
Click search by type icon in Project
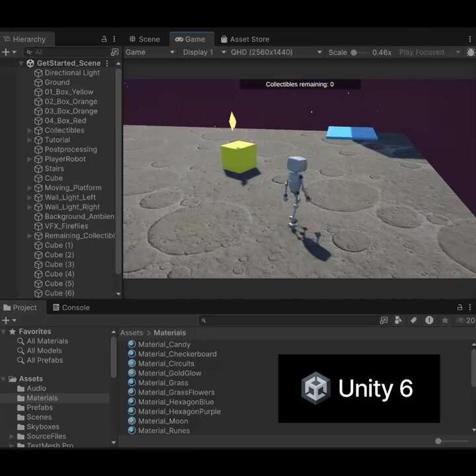coord(398,320)
